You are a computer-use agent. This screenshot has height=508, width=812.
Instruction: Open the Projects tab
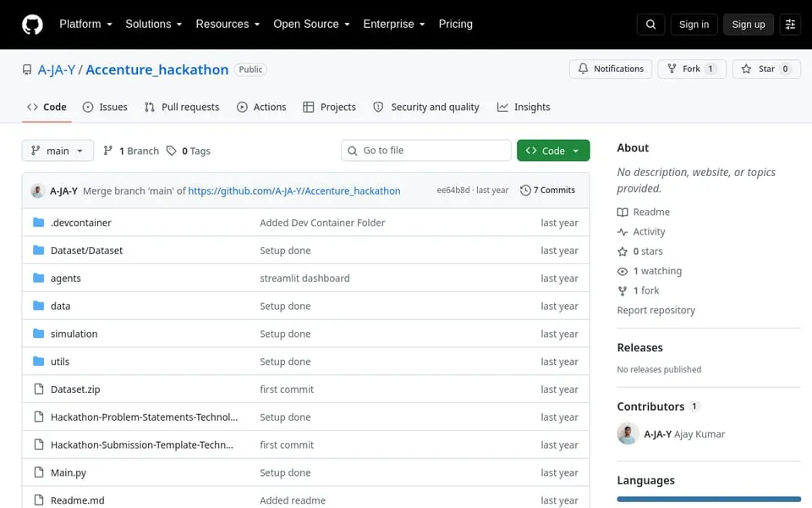(x=330, y=107)
